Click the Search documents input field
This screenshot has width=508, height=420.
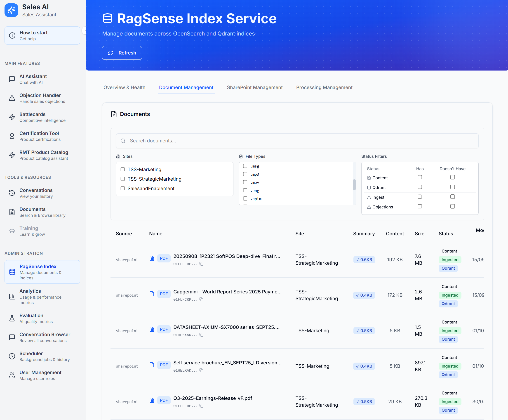coord(297,141)
